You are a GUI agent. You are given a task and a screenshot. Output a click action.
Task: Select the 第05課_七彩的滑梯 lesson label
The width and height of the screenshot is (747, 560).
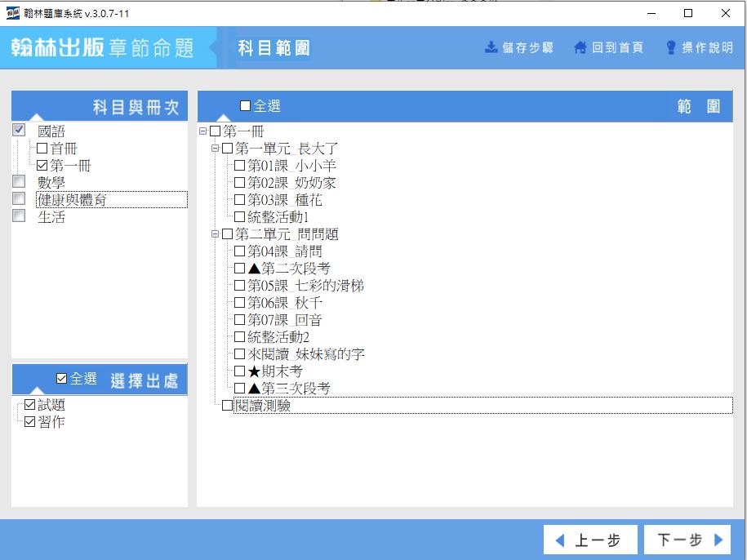[x=305, y=286]
